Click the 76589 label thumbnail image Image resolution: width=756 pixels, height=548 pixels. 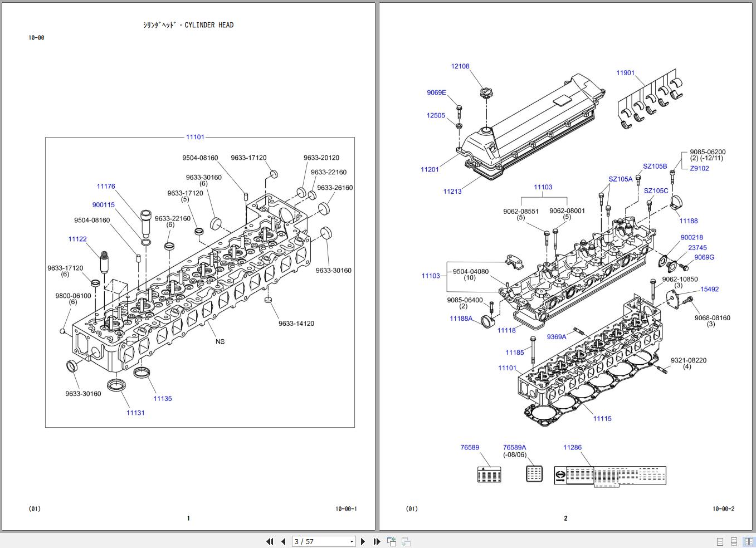(489, 474)
